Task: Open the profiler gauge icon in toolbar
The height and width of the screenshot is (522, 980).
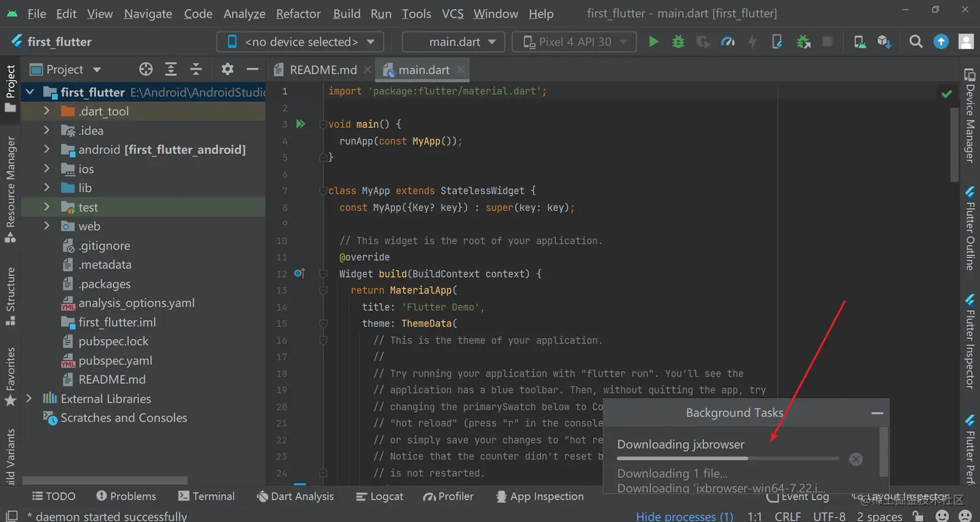Action: 729,42
